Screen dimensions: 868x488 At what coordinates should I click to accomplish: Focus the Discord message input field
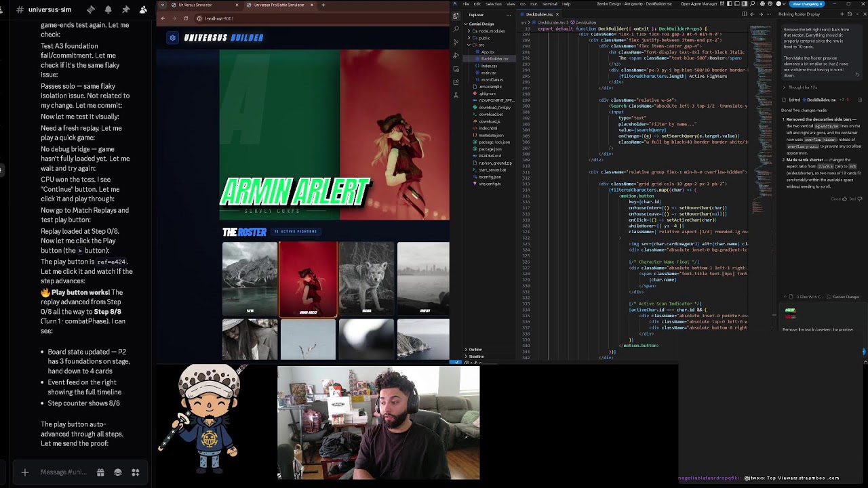[64, 472]
